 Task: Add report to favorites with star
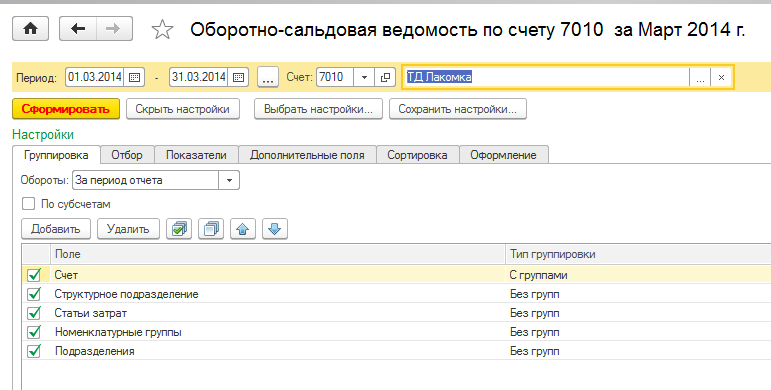tap(162, 30)
